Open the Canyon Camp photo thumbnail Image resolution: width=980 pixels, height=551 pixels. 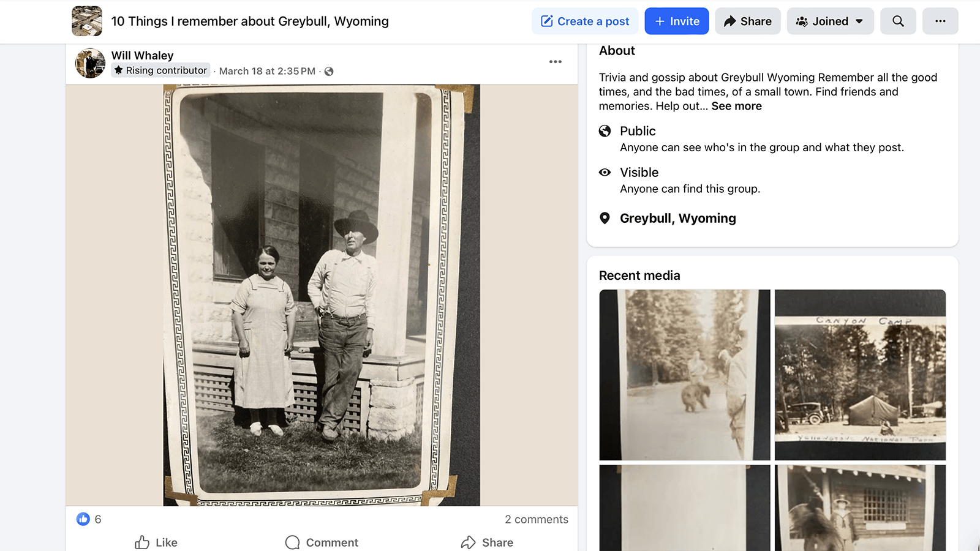(x=860, y=375)
